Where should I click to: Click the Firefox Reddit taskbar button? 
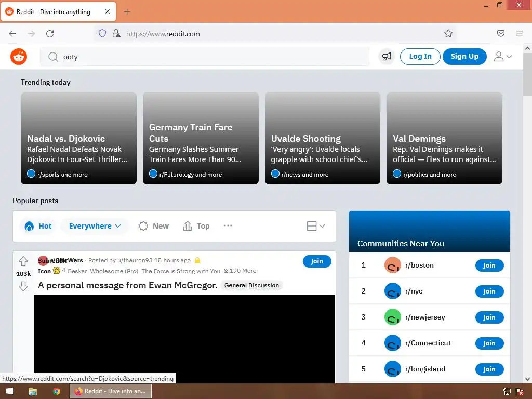tap(111, 391)
